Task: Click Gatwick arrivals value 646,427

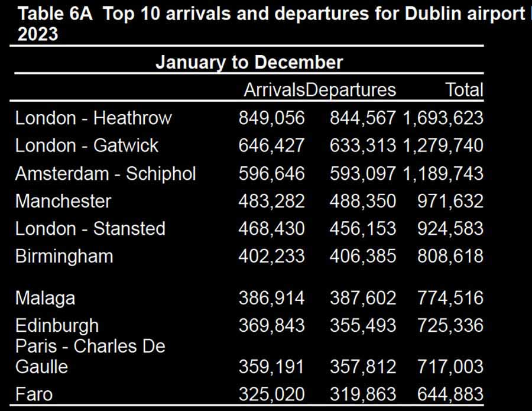Action: point(272,145)
